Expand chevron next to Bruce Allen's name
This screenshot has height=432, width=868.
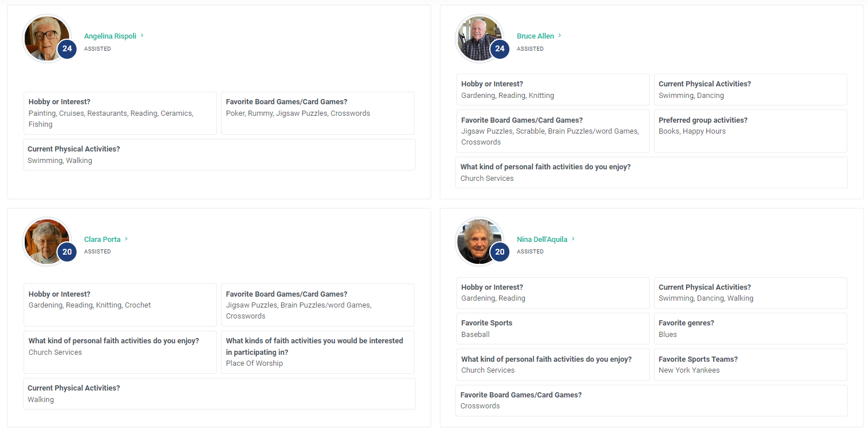pos(559,36)
